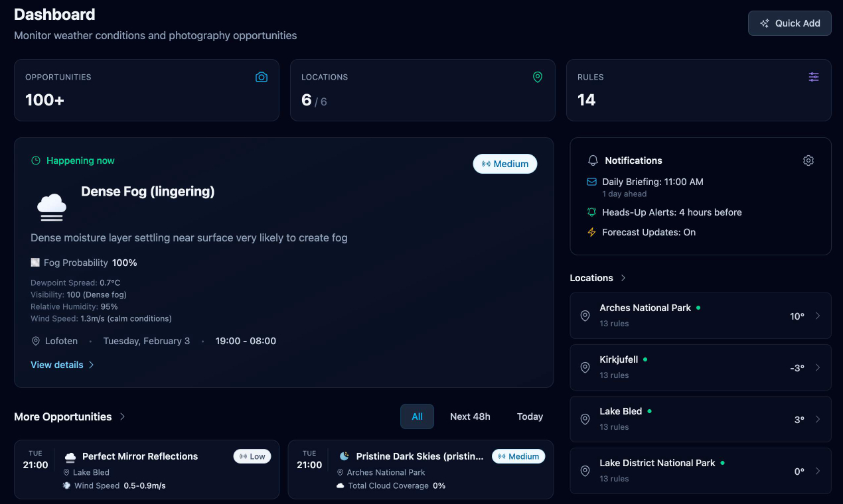Click the sliders icon in Rules card
Screen dimensions: 843x504
pos(814,78)
